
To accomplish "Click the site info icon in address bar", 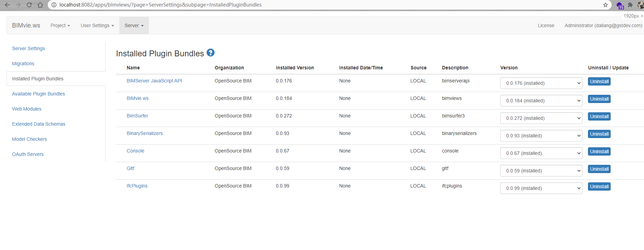I will click(x=54, y=5).
